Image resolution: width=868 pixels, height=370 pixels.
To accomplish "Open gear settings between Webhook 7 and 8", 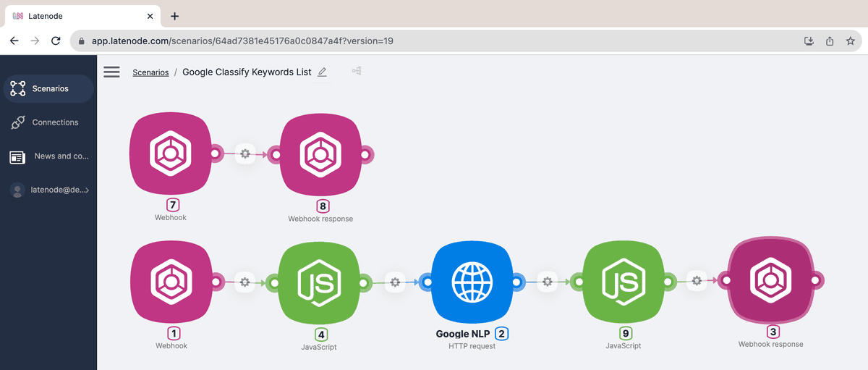I will tap(245, 154).
